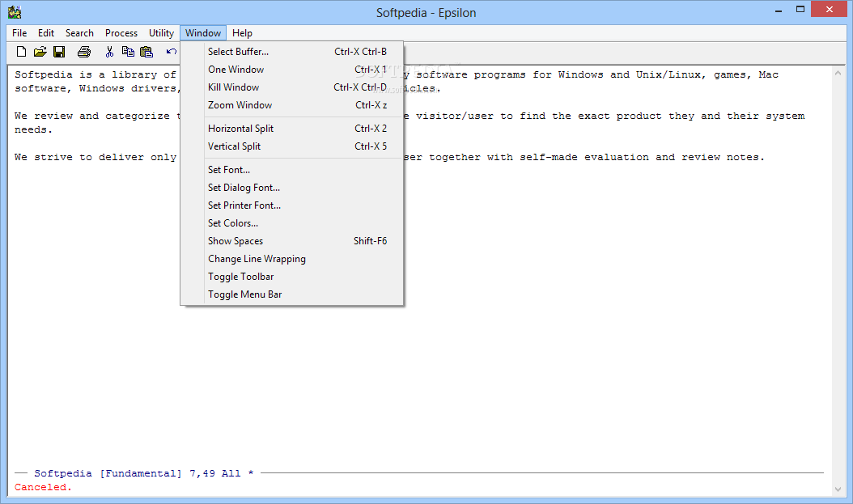This screenshot has height=504, width=853.
Task: Open the Search menu
Action: tap(79, 33)
